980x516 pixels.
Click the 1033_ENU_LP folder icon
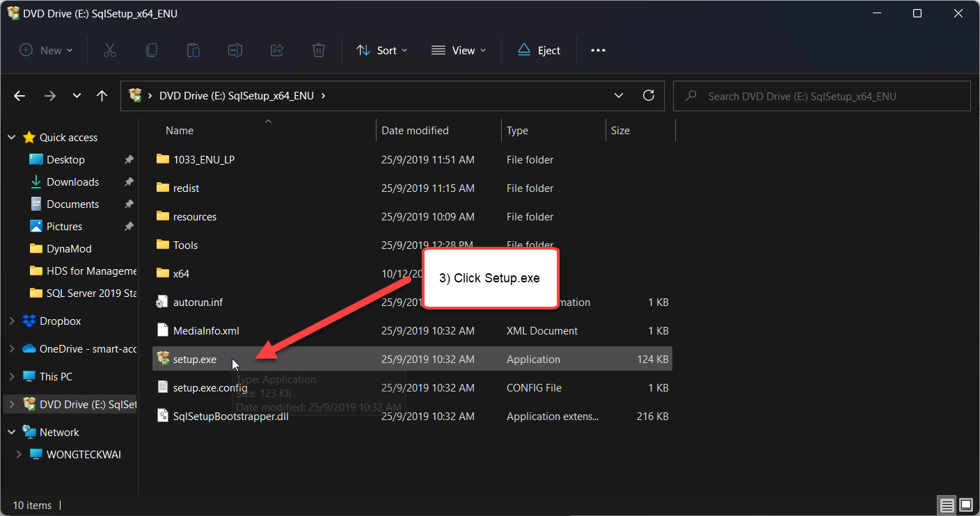163,159
